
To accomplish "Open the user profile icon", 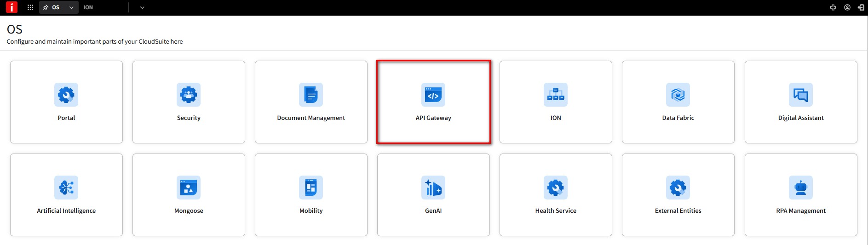I will click(847, 7).
